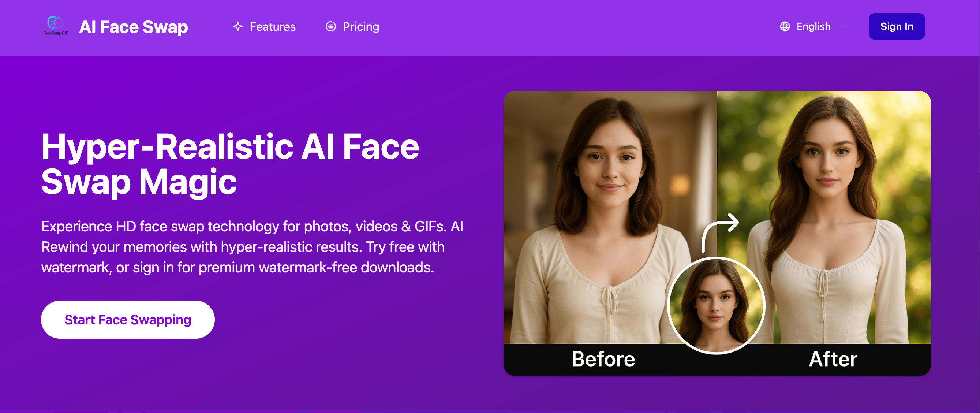This screenshot has width=980, height=413.
Task: Expand the chevron next to English
Action: tap(842, 27)
